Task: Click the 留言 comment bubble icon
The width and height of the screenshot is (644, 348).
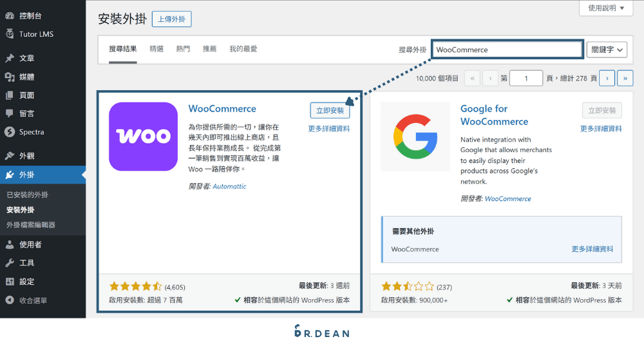Action: [10, 113]
